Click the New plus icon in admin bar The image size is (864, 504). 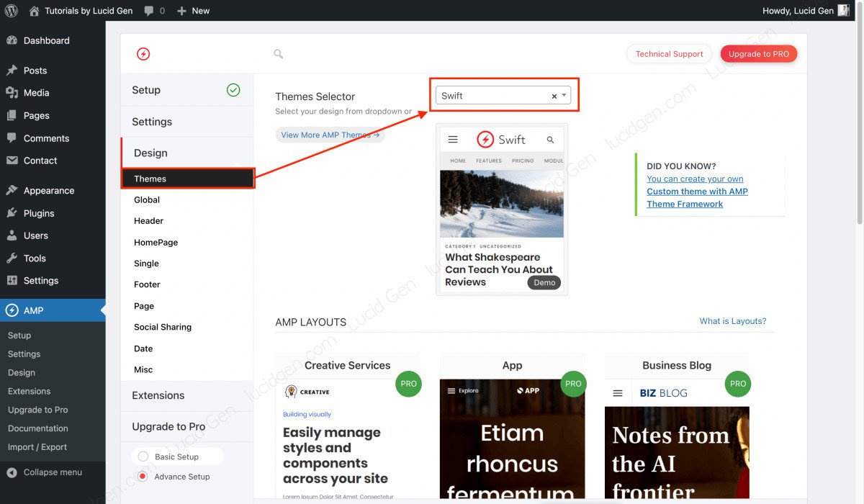181,11
